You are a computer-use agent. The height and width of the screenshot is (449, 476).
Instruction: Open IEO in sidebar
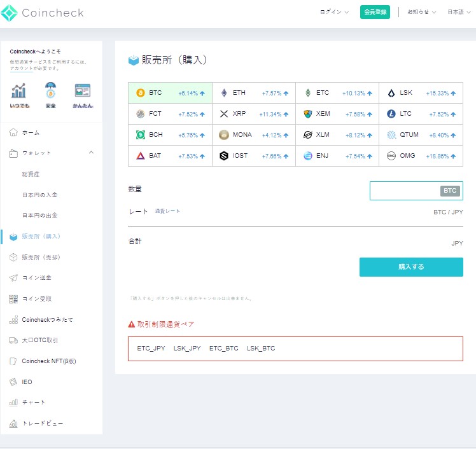[x=27, y=382]
